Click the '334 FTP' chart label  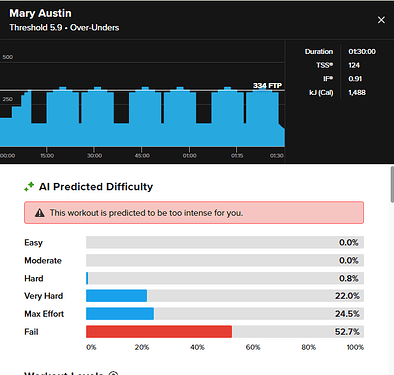point(267,86)
